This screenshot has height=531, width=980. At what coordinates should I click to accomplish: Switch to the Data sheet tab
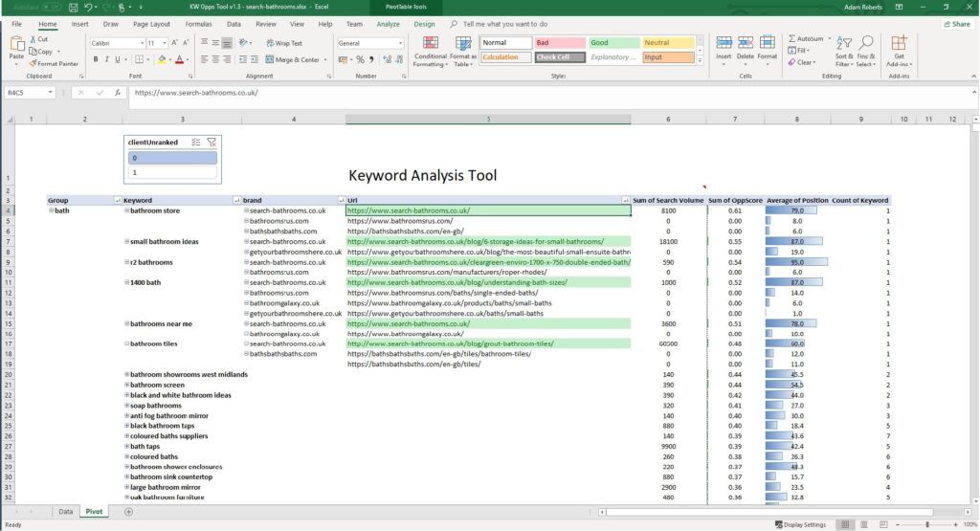[66, 512]
